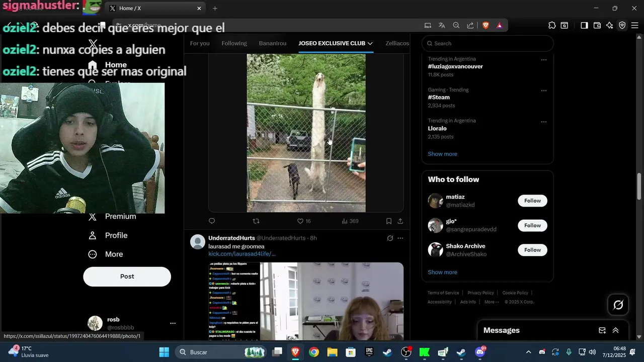The image size is (644, 362).
Task: Show hidden system tray icons
Action: tap(528, 352)
